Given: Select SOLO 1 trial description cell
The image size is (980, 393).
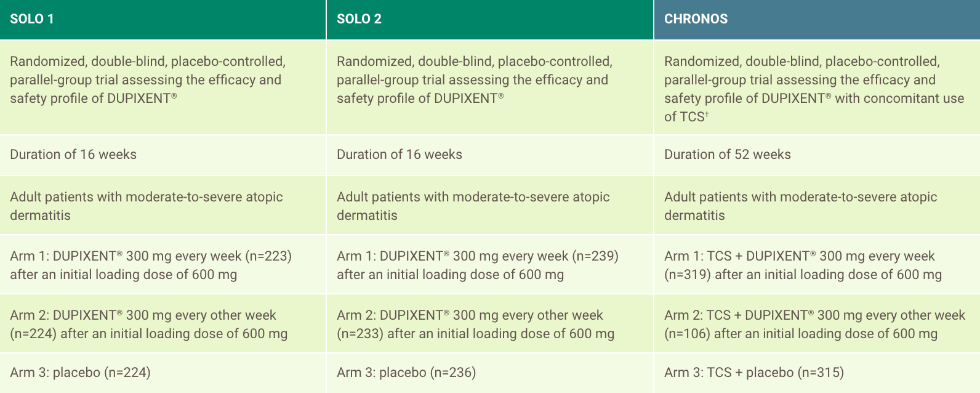Looking at the screenshot, I should click(163, 87).
